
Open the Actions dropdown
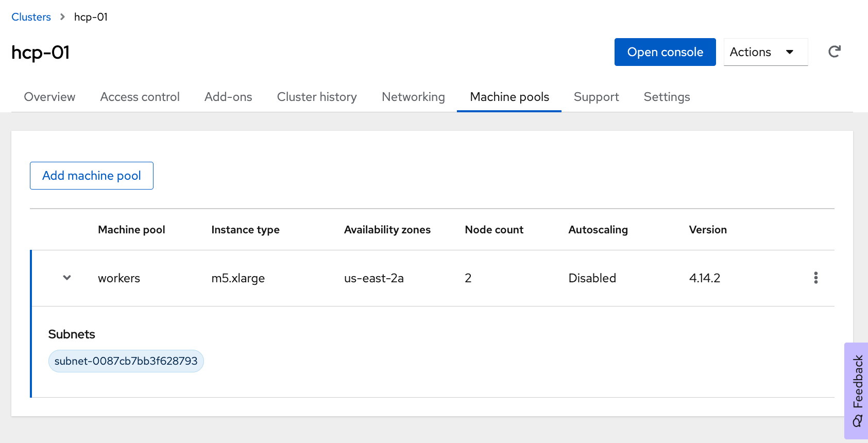[765, 52]
